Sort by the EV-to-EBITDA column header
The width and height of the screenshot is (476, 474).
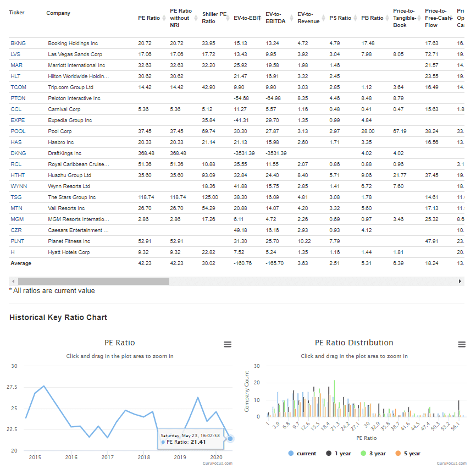click(276, 18)
